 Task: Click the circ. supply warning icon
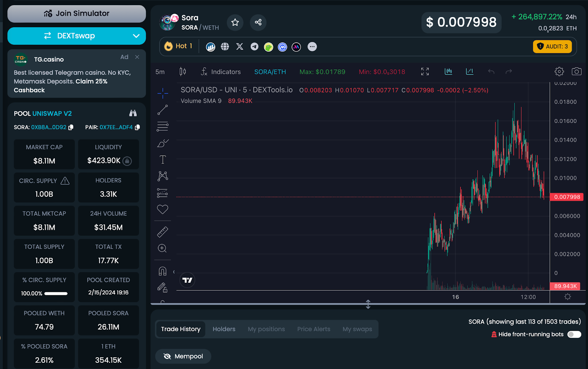tap(65, 180)
